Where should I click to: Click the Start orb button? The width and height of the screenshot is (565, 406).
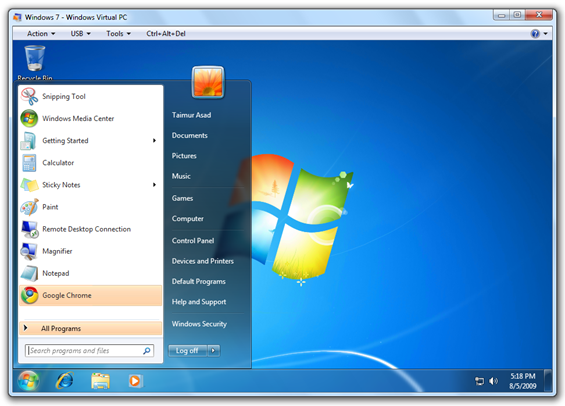click(x=29, y=381)
